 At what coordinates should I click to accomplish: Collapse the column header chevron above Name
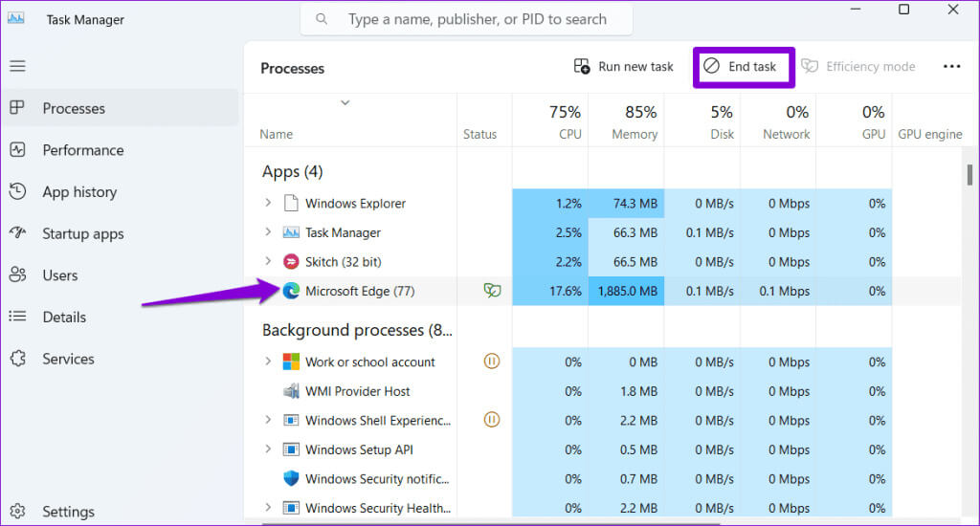click(345, 102)
